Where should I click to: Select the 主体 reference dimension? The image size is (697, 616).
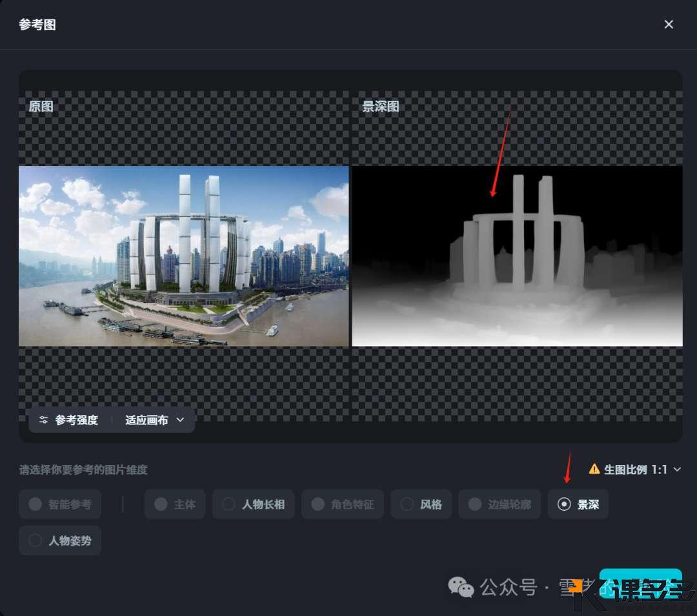point(174,504)
